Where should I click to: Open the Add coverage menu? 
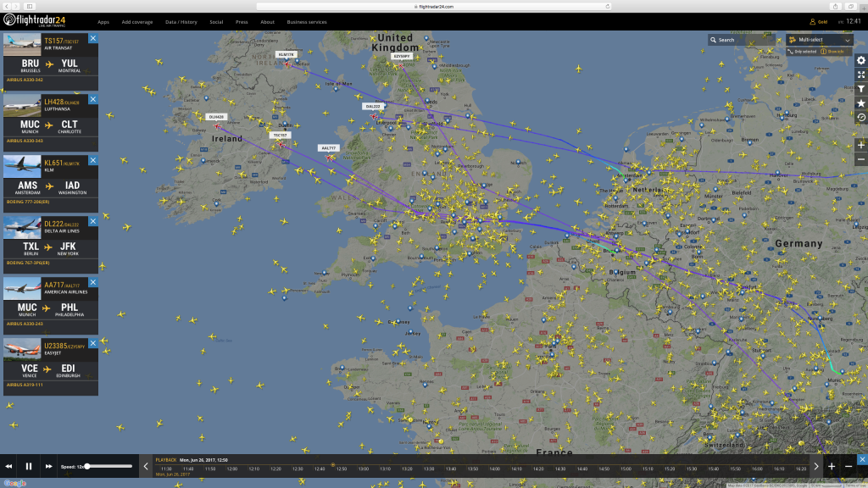click(136, 22)
